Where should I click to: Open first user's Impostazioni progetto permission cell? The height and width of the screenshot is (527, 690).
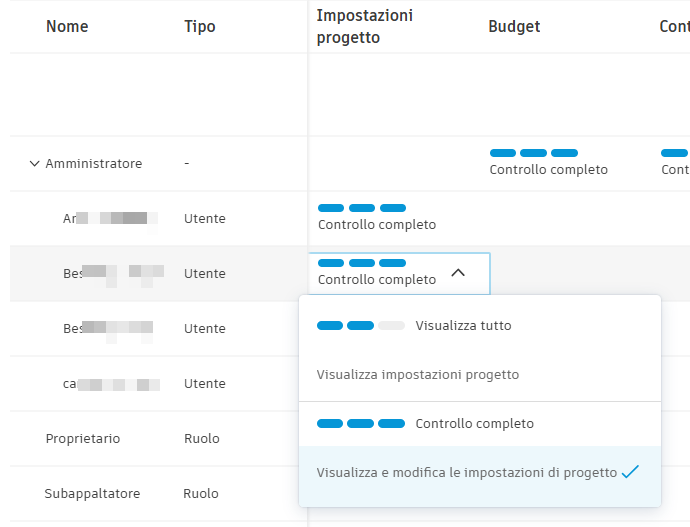tap(377, 217)
